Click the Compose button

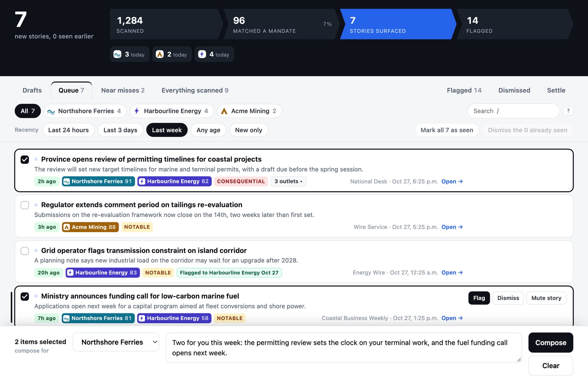point(551,343)
